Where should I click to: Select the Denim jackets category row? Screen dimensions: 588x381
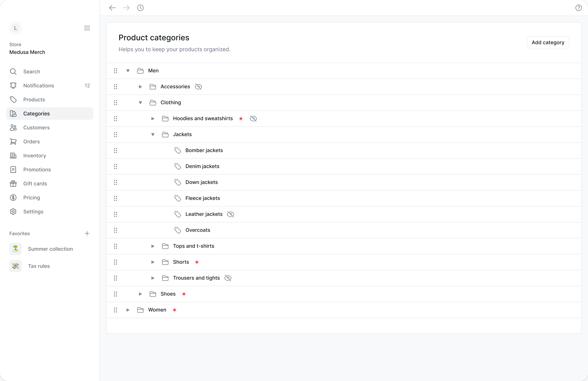coord(344,167)
